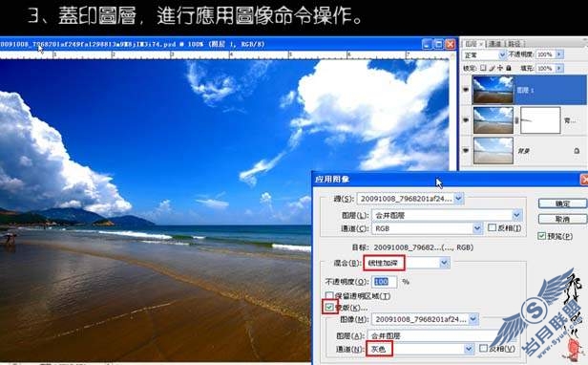588x365 pixels.
Task: Enable lock position move icon
Action: pos(500,68)
